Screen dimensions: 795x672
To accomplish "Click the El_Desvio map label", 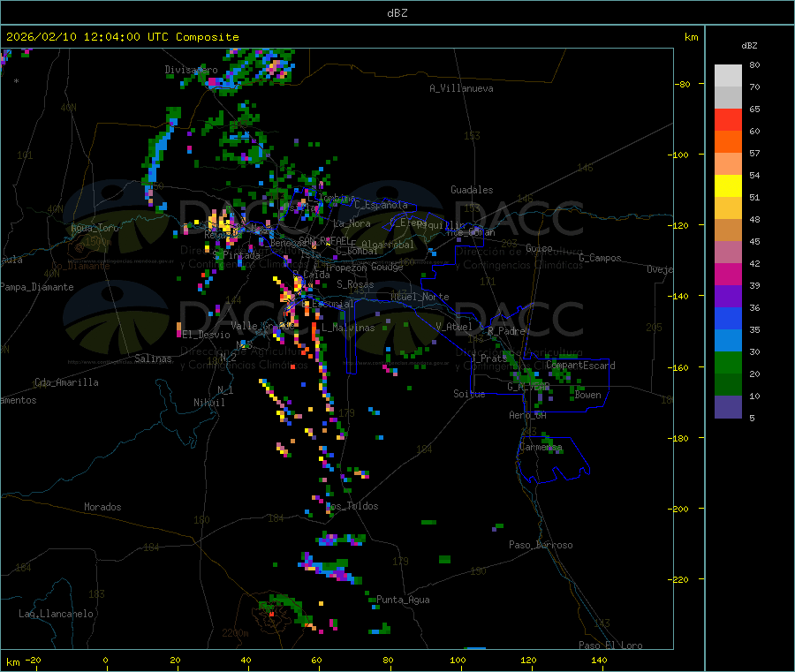I will pyautogui.click(x=207, y=335).
